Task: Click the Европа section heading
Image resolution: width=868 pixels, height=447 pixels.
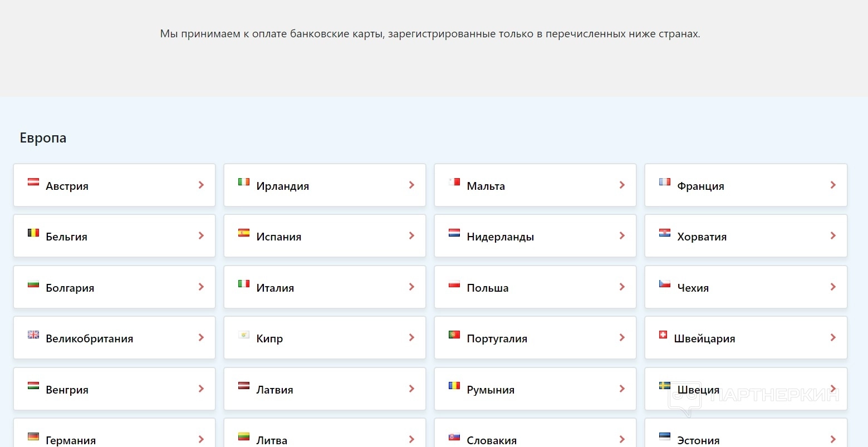Action: pos(43,138)
